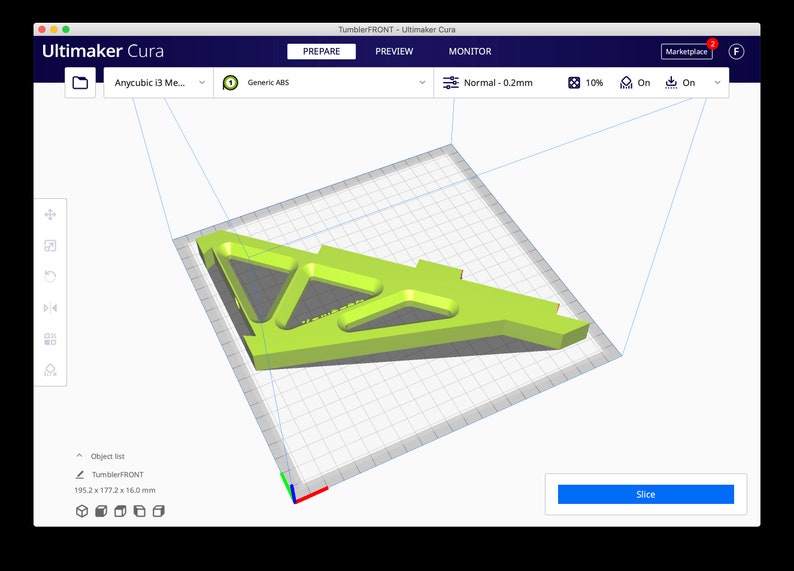Click the 'Anycubic i3 Me...' printer name
This screenshot has height=571, width=794.
(150, 83)
